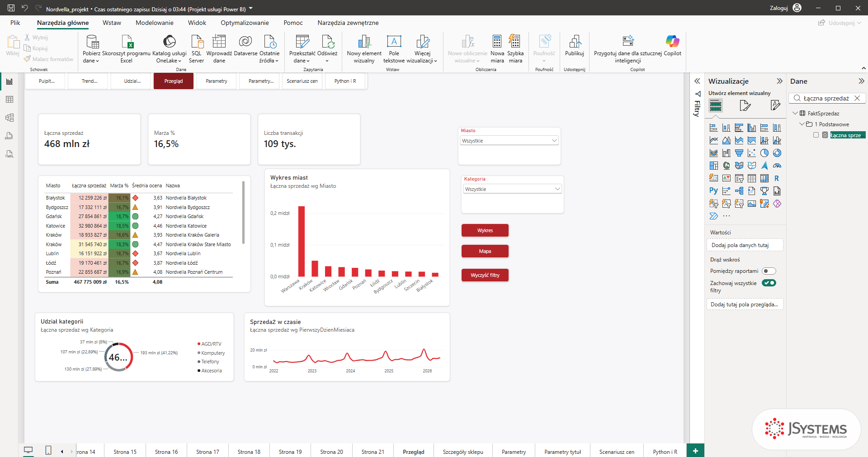Select the Line chart visual icon
The width and height of the screenshot is (868, 457).
(x=714, y=140)
